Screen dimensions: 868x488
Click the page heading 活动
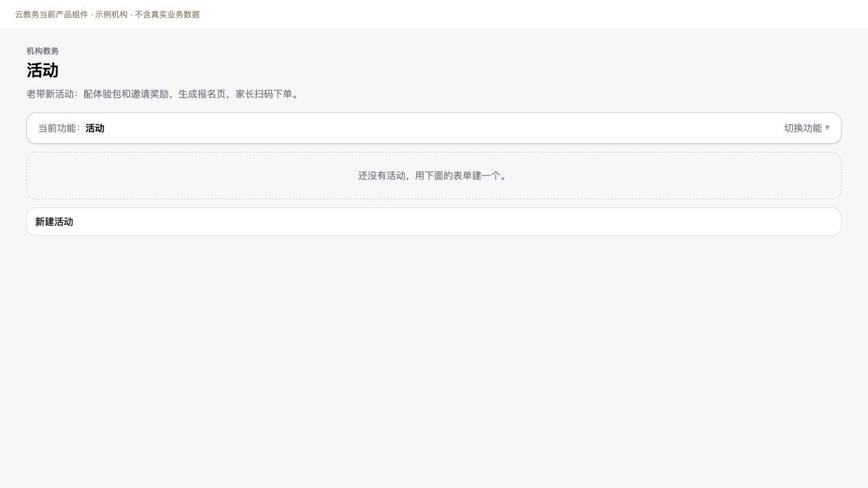43,70
